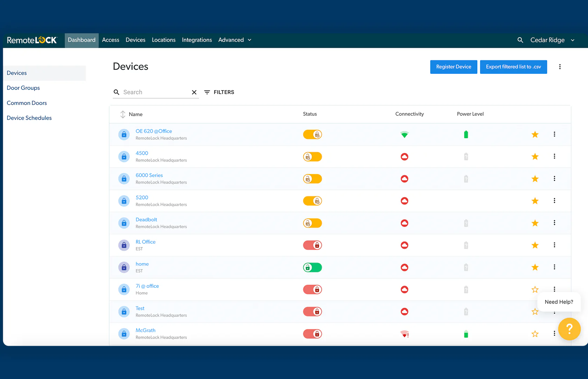588x379 pixels.
Task: Sort the list using the Name sort arrow
Action: point(123,114)
